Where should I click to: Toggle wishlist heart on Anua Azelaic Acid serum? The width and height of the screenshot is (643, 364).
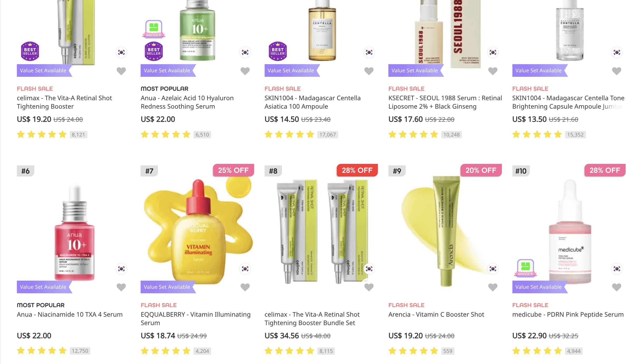pos(245,71)
